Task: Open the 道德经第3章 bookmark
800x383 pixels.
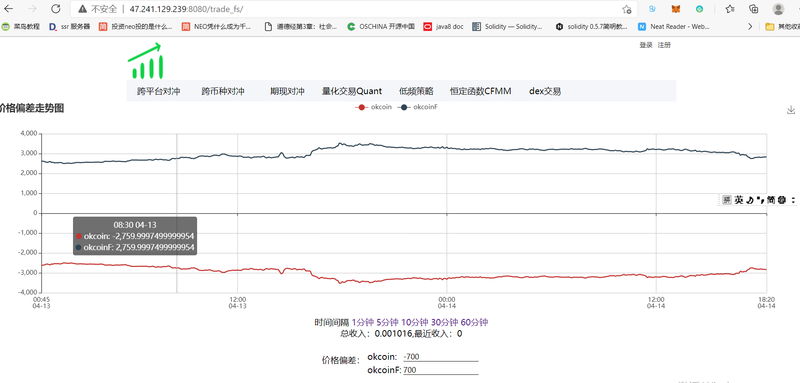Action: click(301, 27)
